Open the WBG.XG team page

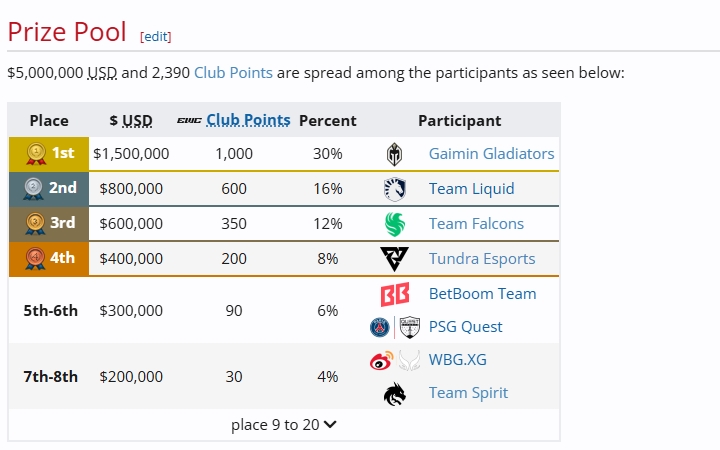(457, 360)
